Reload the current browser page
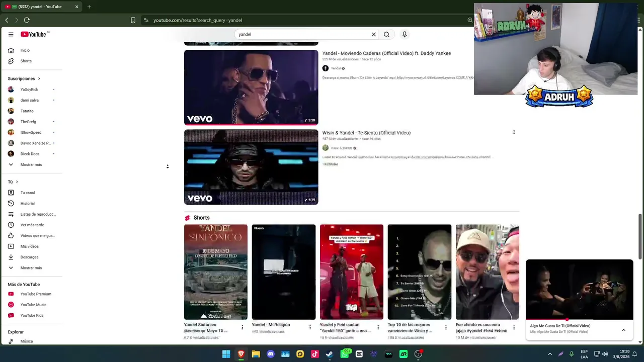The height and width of the screenshot is (362, 644). 27,20
